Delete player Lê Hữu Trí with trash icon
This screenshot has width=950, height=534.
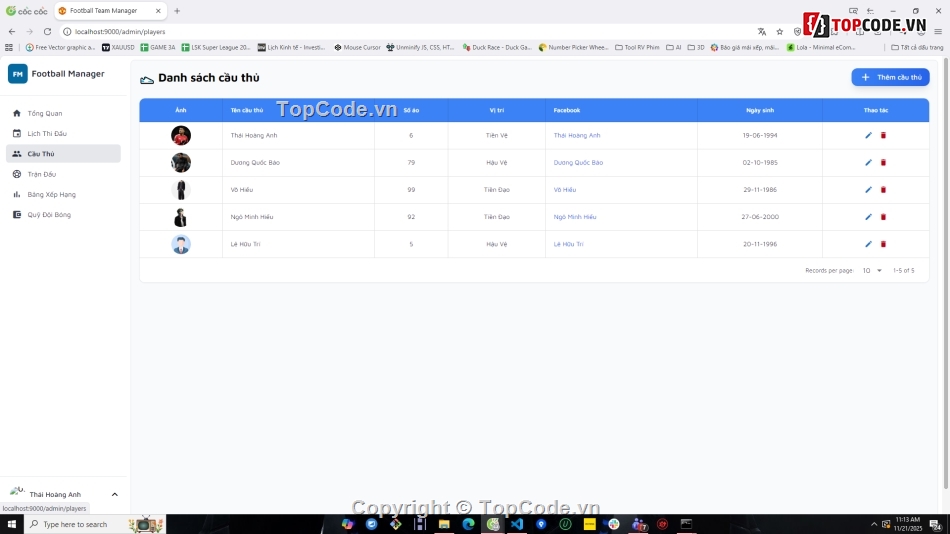tap(883, 244)
